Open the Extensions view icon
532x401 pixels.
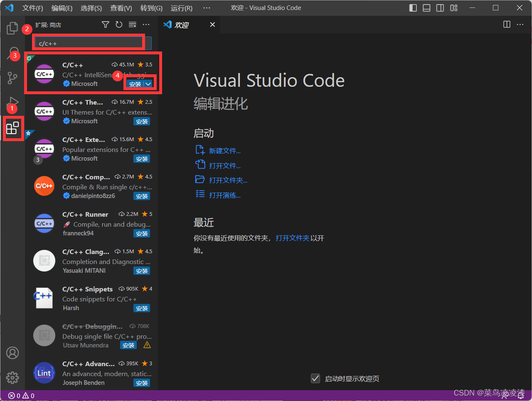tap(12, 128)
